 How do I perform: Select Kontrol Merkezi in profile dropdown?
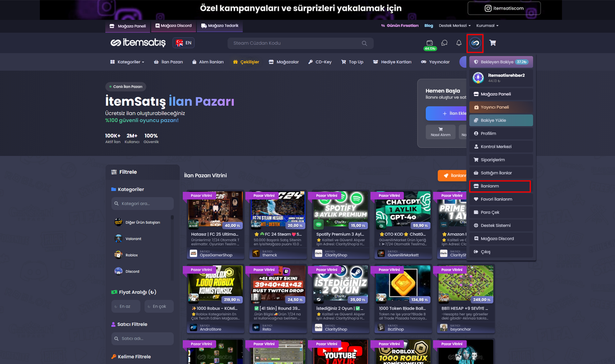point(501,147)
